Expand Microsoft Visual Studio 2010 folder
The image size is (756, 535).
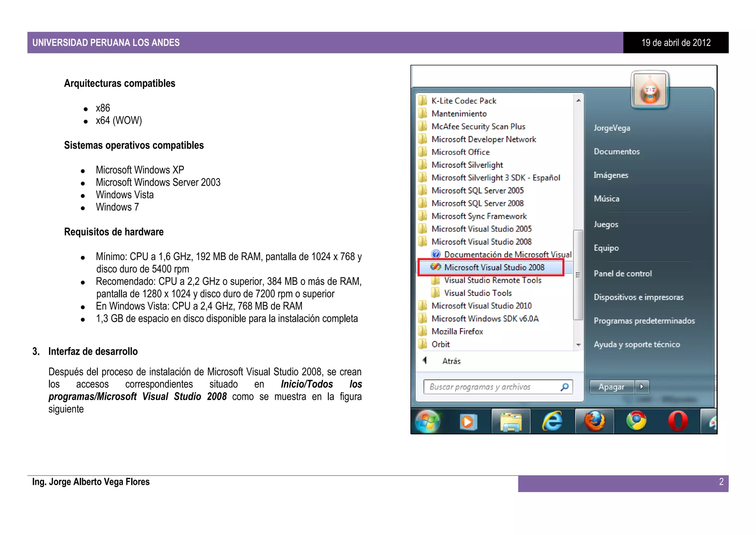point(481,306)
